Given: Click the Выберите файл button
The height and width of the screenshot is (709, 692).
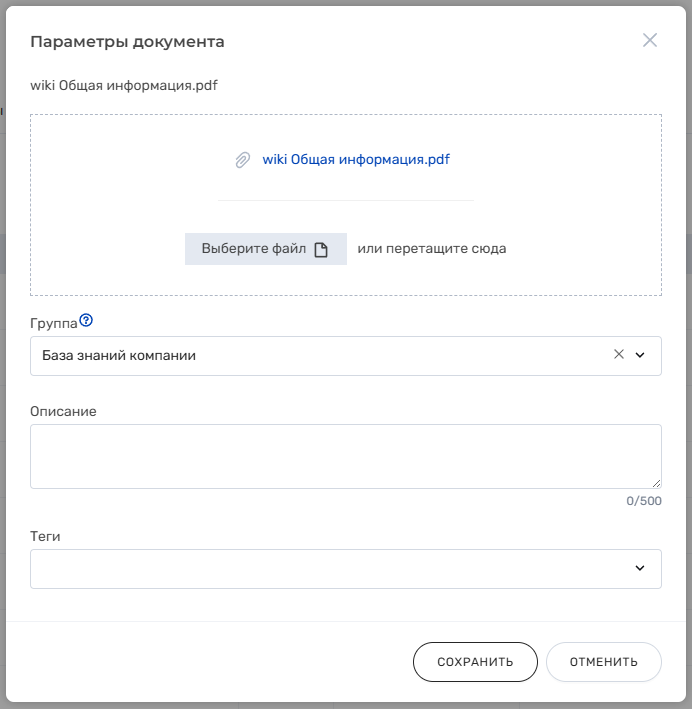Looking at the screenshot, I should pos(265,249).
